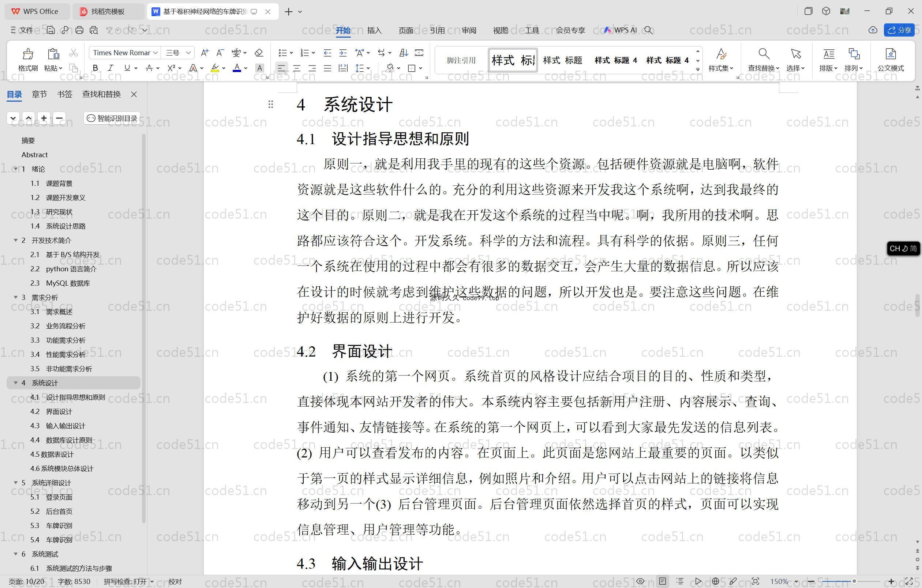
Task: Open the Arrange (排列) tool icon
Action: (x=854, y=54)
